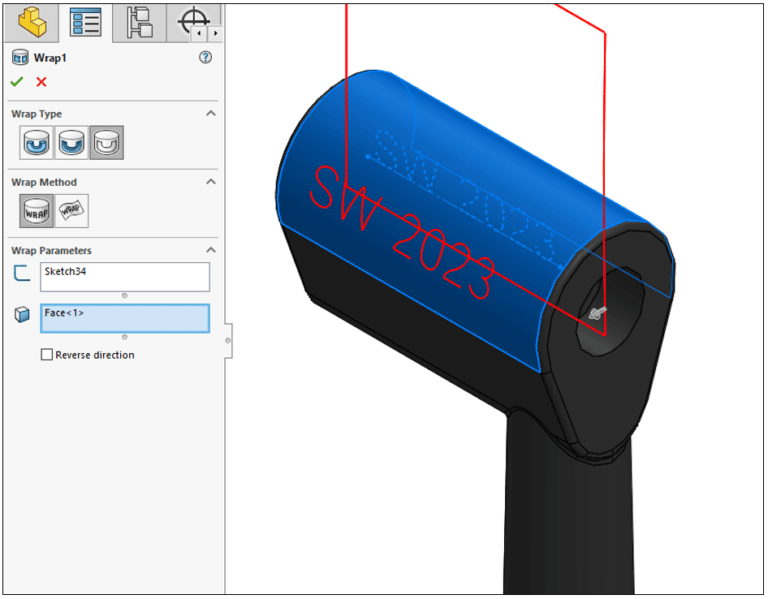Choose the Analytical wrap method
Screen dimensions: 768x599
point(37,211)
